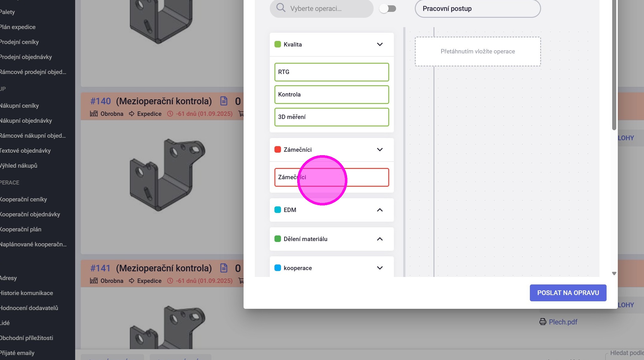Click document icon on order #140

click(x=224, y=101)
